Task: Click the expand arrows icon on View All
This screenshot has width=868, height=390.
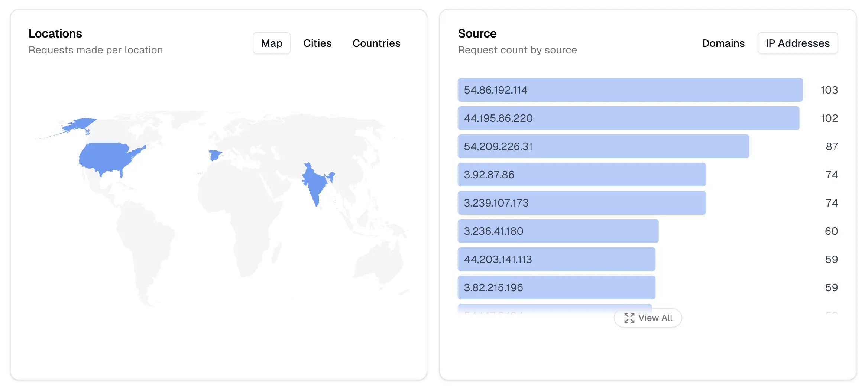Action: [629, 318]
